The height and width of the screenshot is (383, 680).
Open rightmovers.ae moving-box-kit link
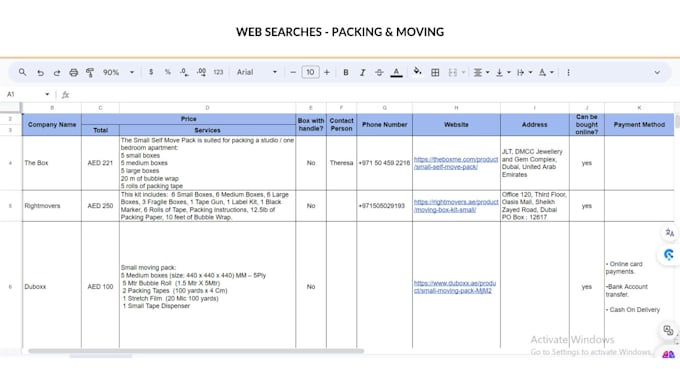point(456,206)
